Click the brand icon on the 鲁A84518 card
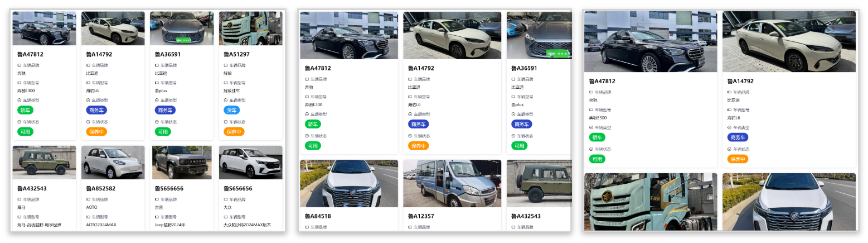Screen dimensions: 868x243 tap(307, 227)
